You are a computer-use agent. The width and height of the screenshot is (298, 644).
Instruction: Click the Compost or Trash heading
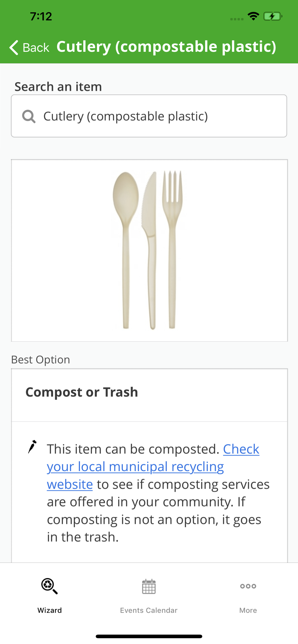pos(82,392)
